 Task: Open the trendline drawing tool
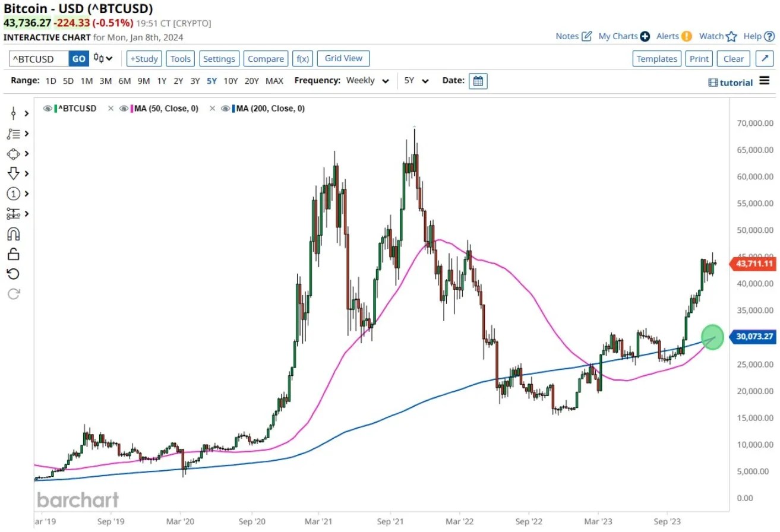point(13,134)
